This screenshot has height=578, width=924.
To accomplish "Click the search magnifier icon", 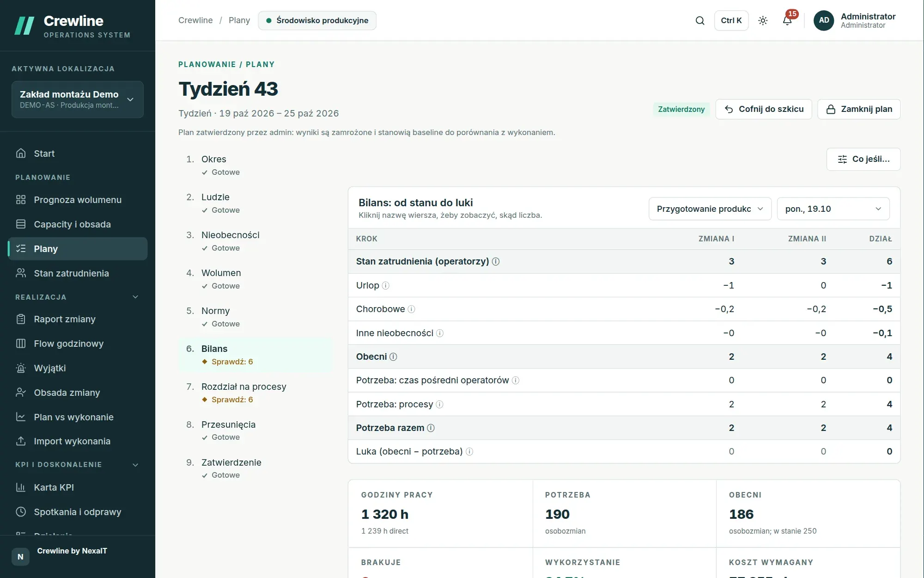I will click(x=700, y=20).
